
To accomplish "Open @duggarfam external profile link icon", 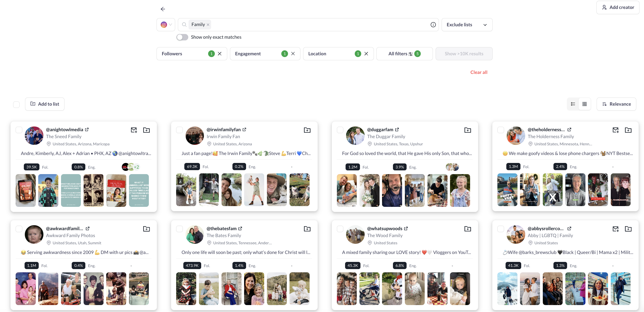I will point(397,129).
